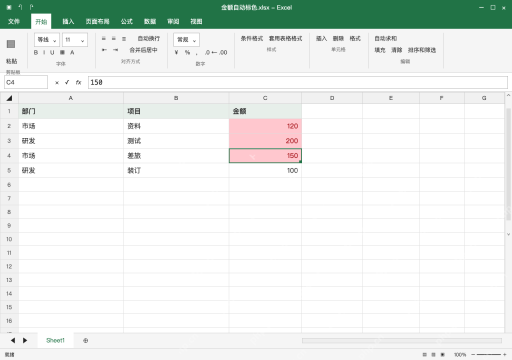Viewport: 512px width, 360px height.
Task: Click the Name Box showing C4
Action: point(26,82)
